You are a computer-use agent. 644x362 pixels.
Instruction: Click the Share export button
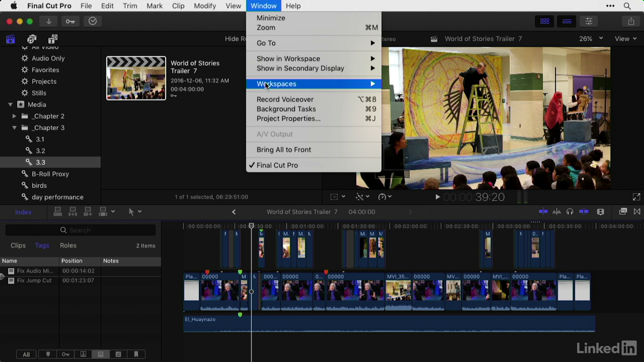631,21
